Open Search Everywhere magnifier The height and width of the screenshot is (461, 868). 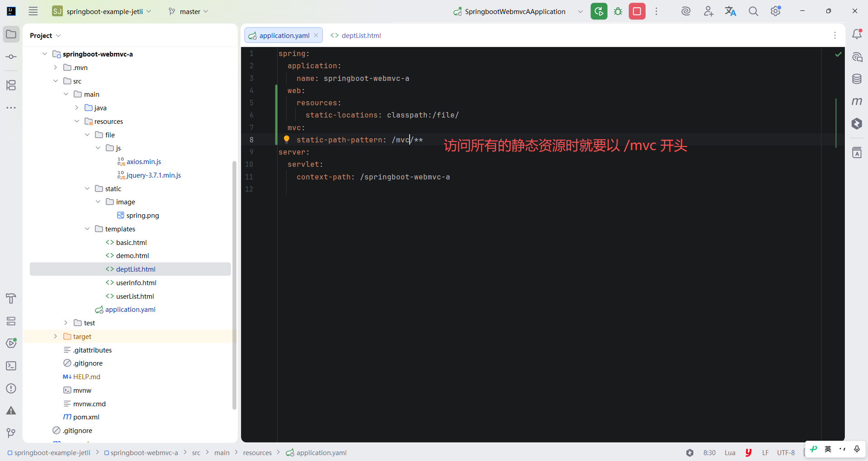click(753, 11)
